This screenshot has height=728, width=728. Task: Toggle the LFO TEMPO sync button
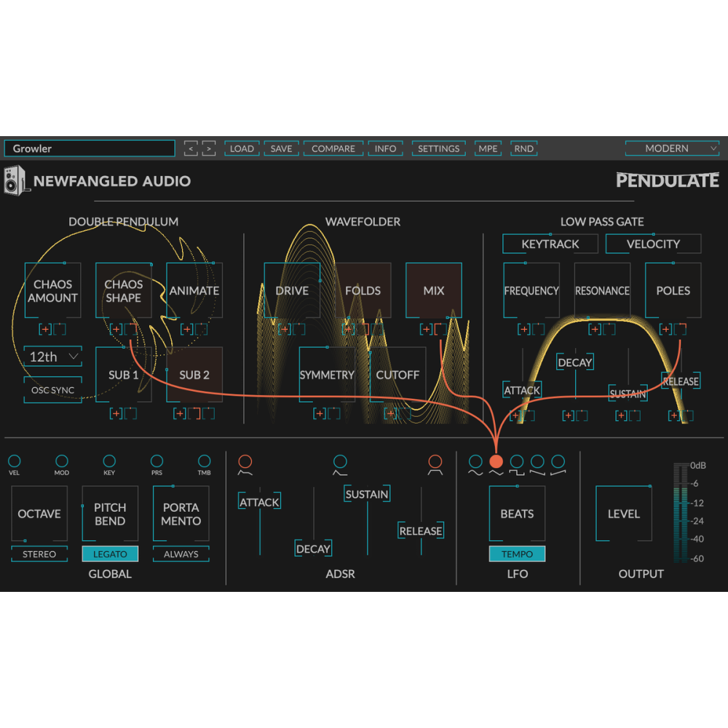tap(517, 554)
